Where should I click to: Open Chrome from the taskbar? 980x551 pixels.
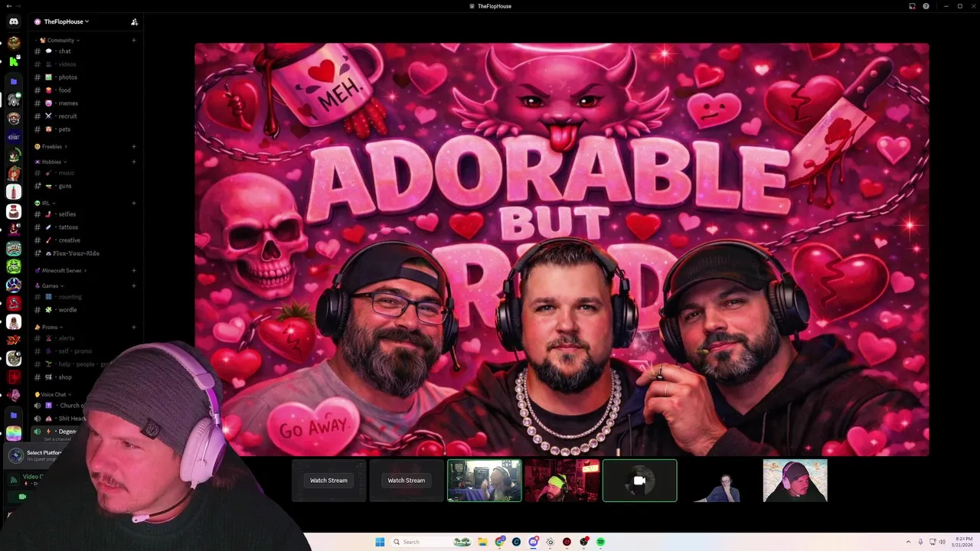click(499, 542)
